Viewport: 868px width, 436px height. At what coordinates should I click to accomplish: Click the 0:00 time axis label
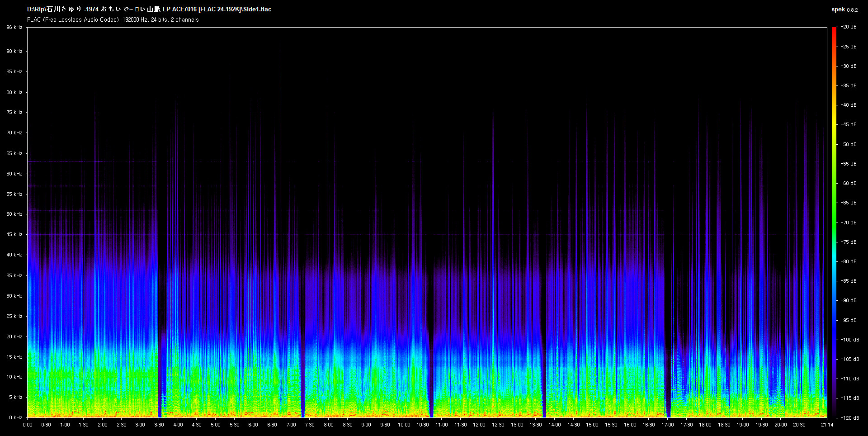pyautogui.click(x=28, y=425)
